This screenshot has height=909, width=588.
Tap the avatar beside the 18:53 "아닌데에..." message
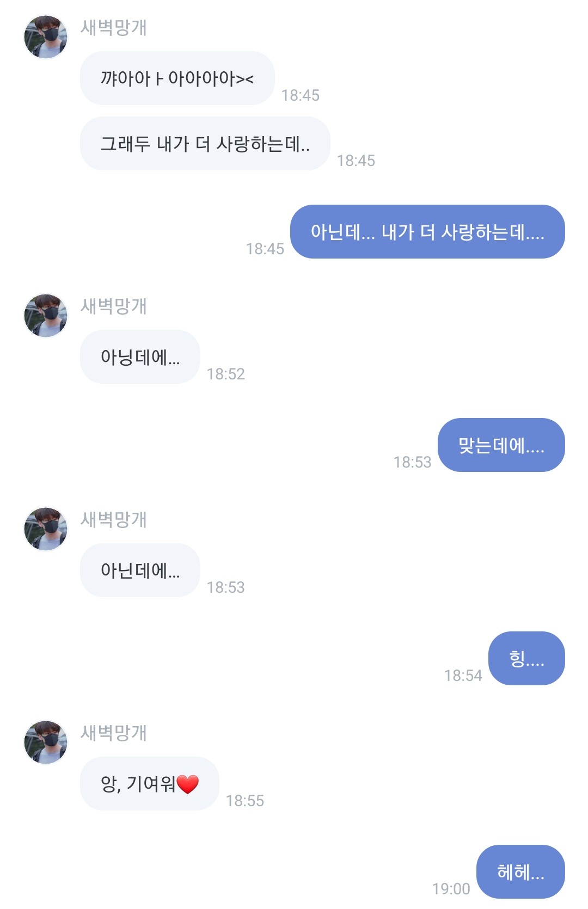coord(46,529)
